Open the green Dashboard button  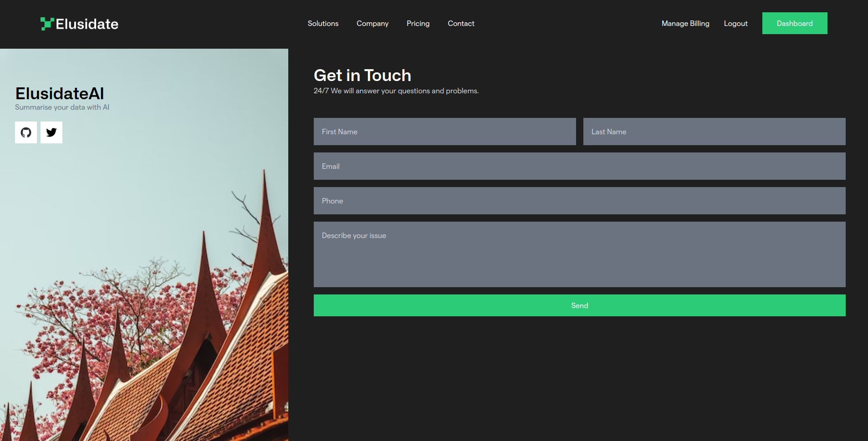click(x=795, y=23)
